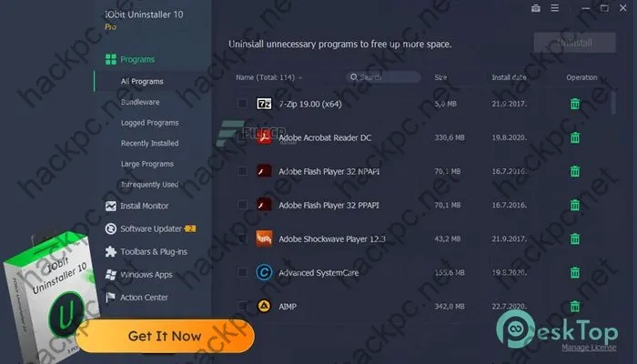This screenshot has height=364, width=637.
Task: Click the program list Search field
Action: (383, 77)
